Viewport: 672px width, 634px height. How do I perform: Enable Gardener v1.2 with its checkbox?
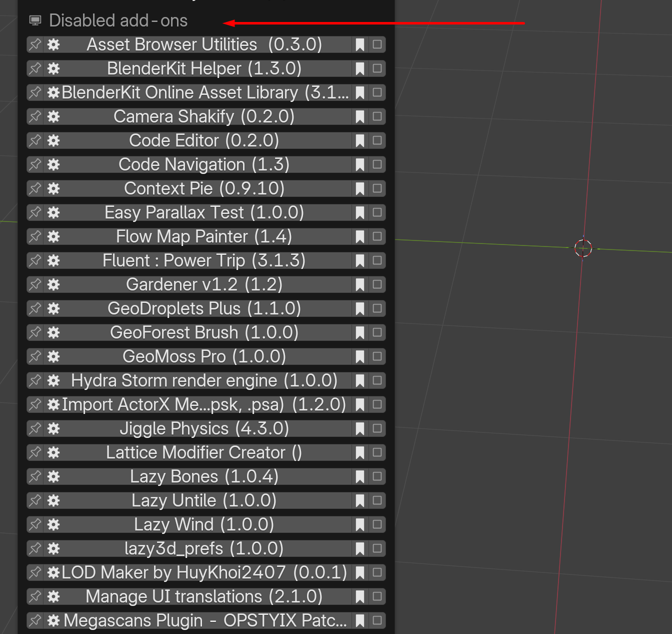377,284
